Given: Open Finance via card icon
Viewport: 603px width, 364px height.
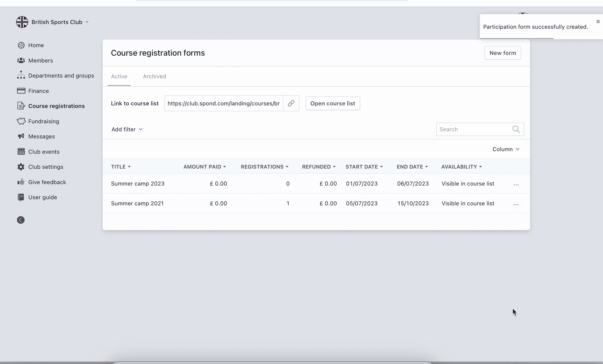Looking at the screenshot, I should coord(21,91).
